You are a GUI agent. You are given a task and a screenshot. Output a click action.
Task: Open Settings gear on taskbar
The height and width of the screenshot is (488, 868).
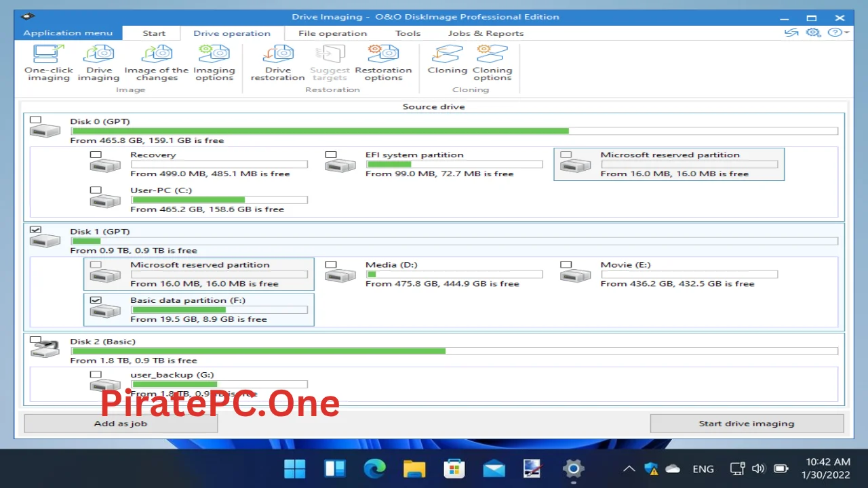574,468
